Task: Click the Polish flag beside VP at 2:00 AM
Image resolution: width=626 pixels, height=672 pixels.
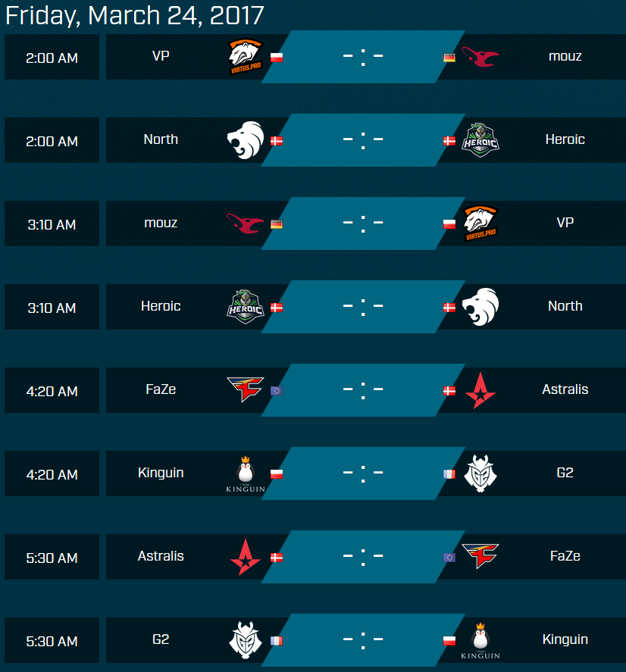Action: pyautogui.click(x=277, y=58)
